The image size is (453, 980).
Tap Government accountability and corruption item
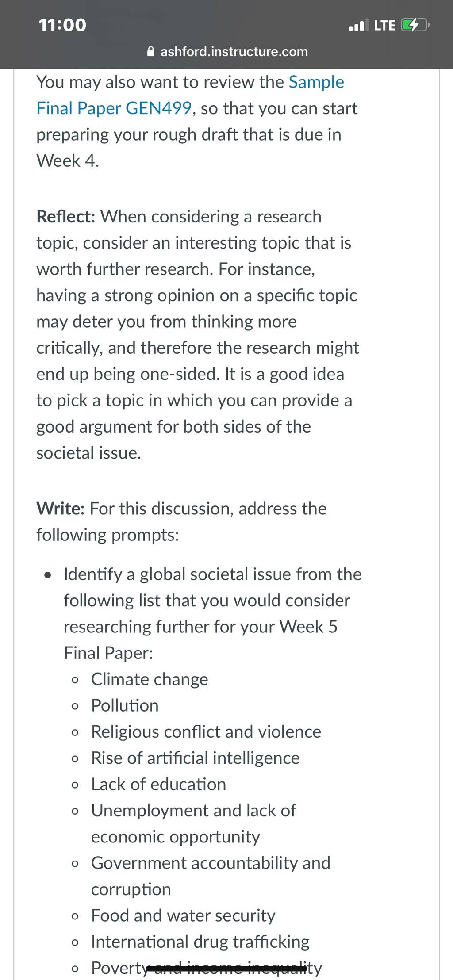pyautogui.click(x=211, y=876)
